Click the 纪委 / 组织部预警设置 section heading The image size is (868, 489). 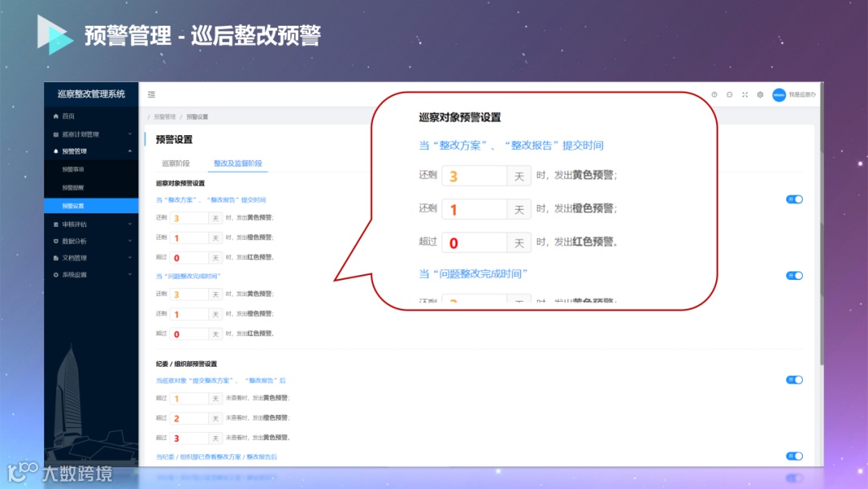(186, 364)
